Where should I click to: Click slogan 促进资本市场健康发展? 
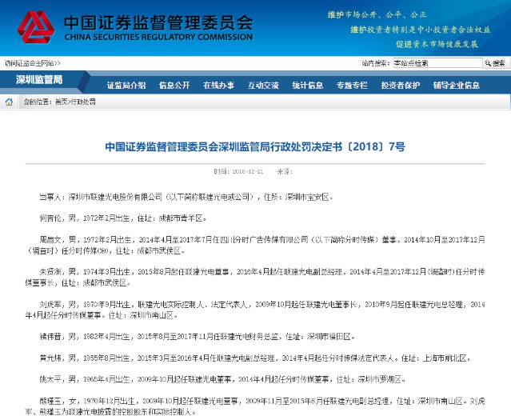click(437, 44)
